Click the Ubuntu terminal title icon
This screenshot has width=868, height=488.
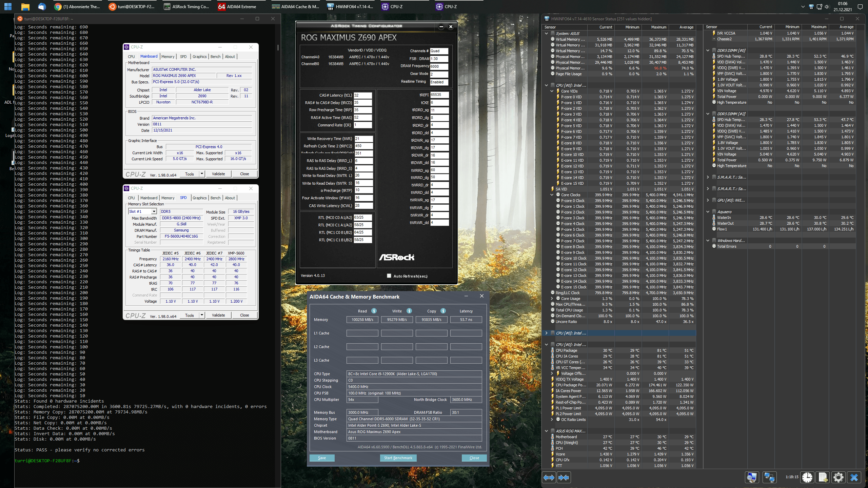pos(20,19)
